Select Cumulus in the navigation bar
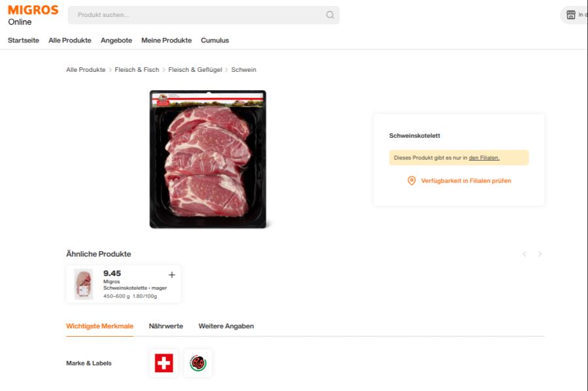The height and width of the screenshot is (391, 588). tap(215, 40)
